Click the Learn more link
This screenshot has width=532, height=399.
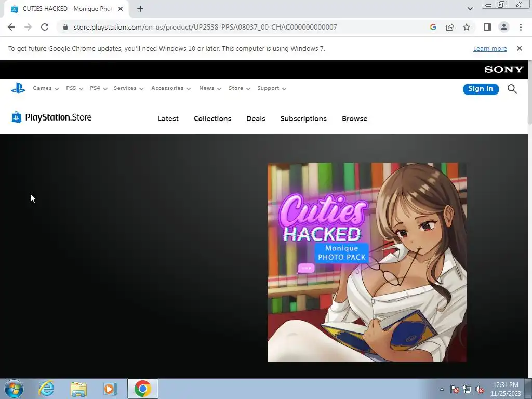pyautogui.click(x=490, y=48)
